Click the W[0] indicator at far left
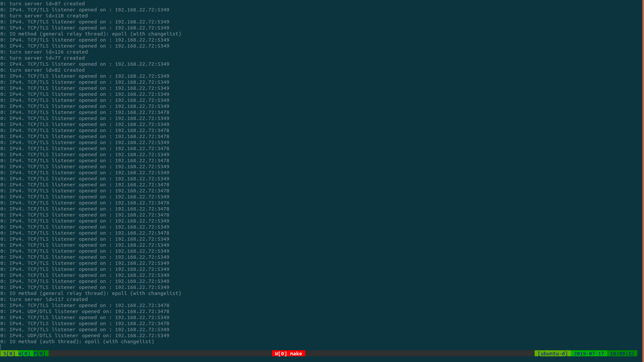 [24, 354]
